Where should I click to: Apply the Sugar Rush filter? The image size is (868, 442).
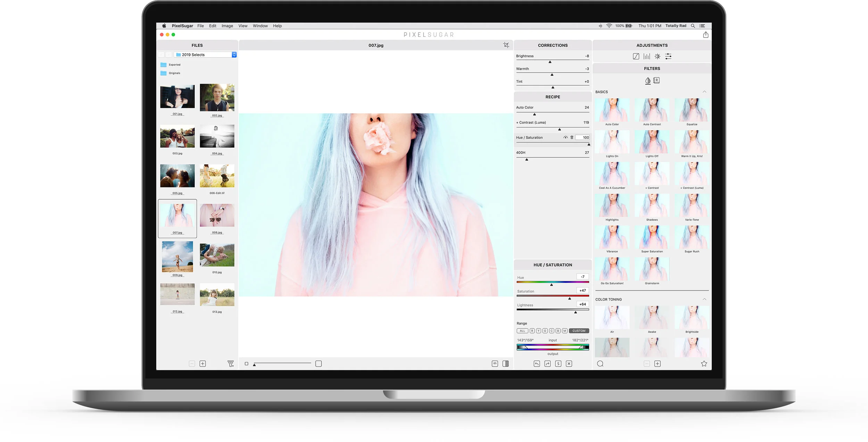pos(692,239)
